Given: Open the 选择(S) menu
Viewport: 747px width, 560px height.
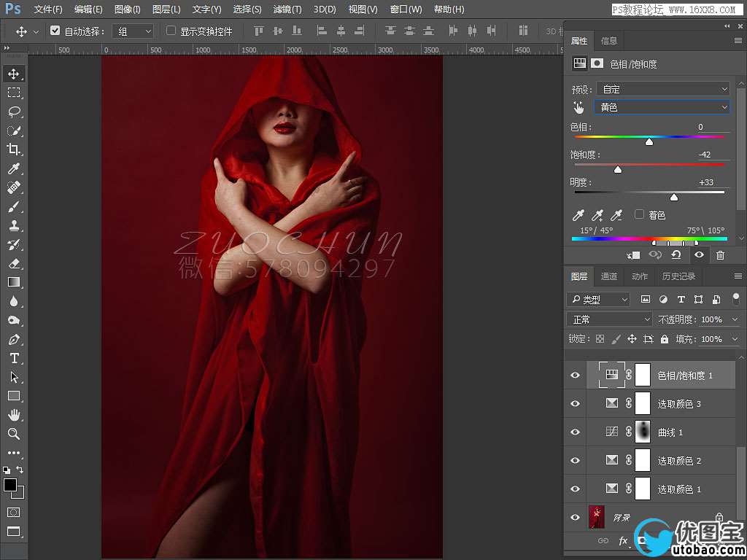Looking at the screenshot, I should pyautogui.click(x=247, y=9).
